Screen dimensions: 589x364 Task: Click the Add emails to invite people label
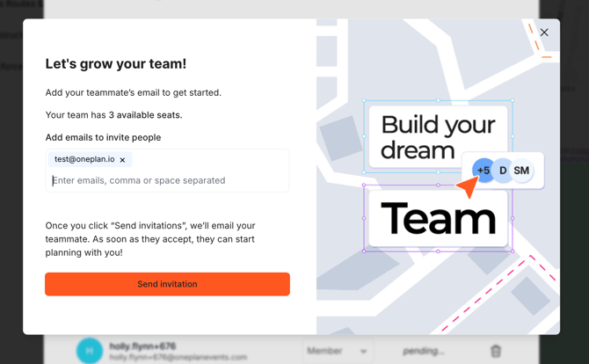tap(104, 137)
